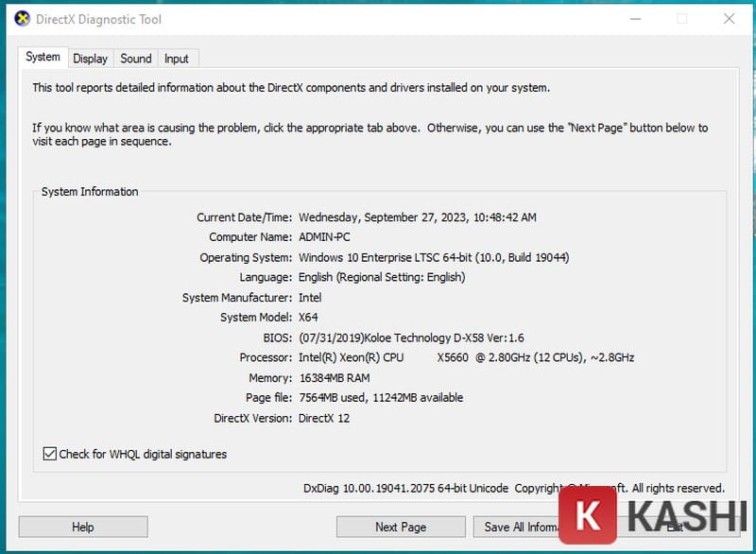Click the 16384MB RAM memory value
The width and height of the screenshot is (756, 554).
(334, 378)
